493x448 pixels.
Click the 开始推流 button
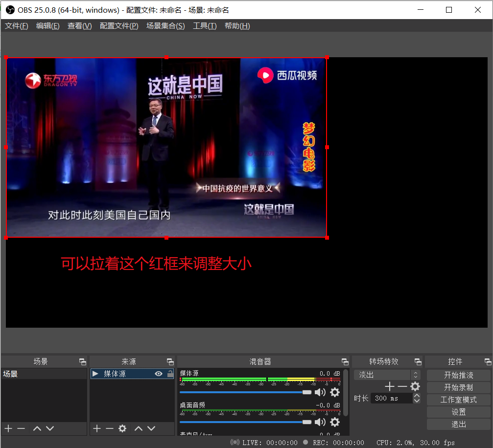point(458,375)
